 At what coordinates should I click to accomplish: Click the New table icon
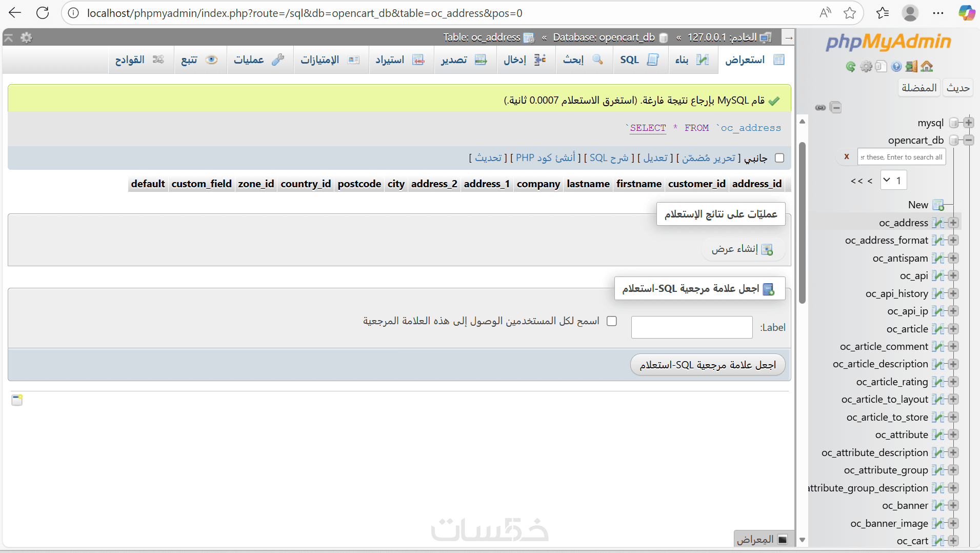coord(938,205)
